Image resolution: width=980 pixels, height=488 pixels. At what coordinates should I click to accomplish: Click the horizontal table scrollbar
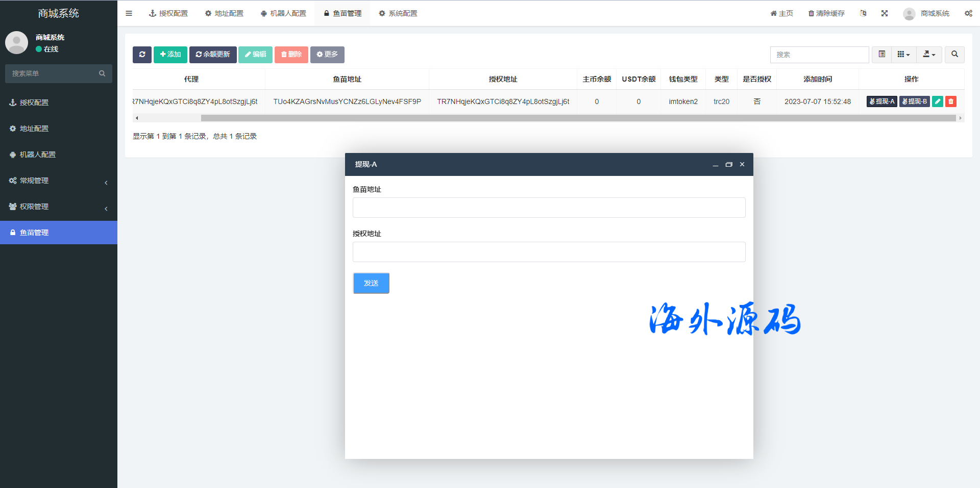pyautogui.click(x=578, y=118)
